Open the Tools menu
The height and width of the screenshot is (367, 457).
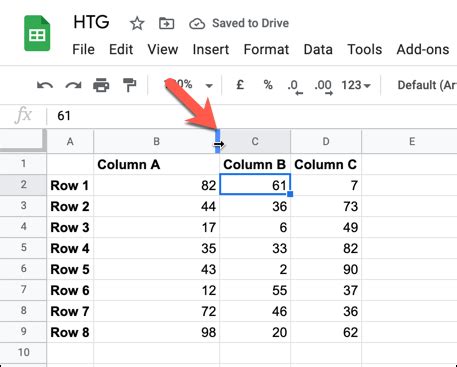(x=365, y=49)
